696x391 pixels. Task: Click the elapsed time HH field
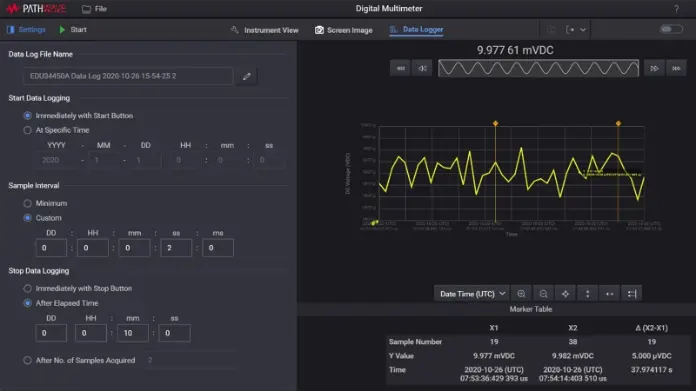91,333
